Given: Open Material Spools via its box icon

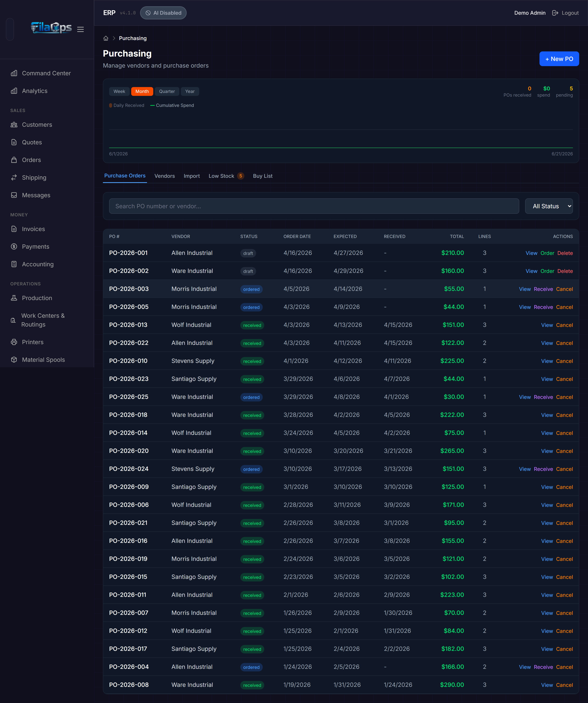Looking at the screenshot, I should [14, 360].
